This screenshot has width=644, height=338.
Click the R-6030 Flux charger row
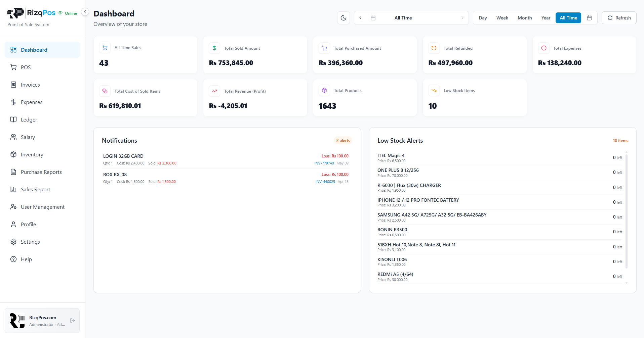coord(499,187)
